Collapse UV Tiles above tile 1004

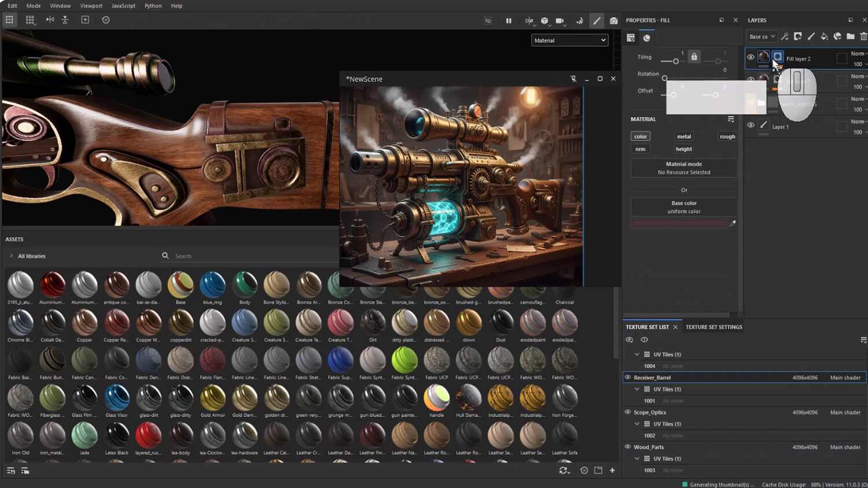tap(637, 354)
